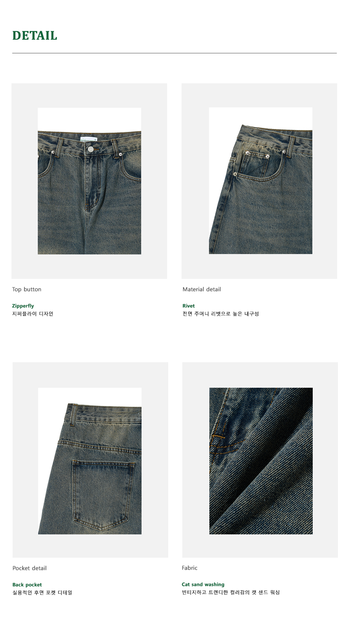Click the green Rivet label
This screenshot has height=644, width=352.
(189, 306)
